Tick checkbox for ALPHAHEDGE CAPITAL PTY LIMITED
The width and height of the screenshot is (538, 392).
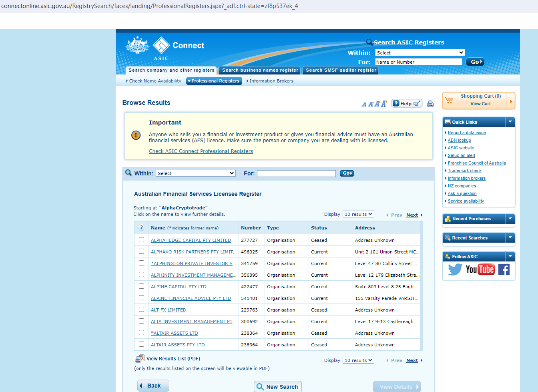[141, 240]
